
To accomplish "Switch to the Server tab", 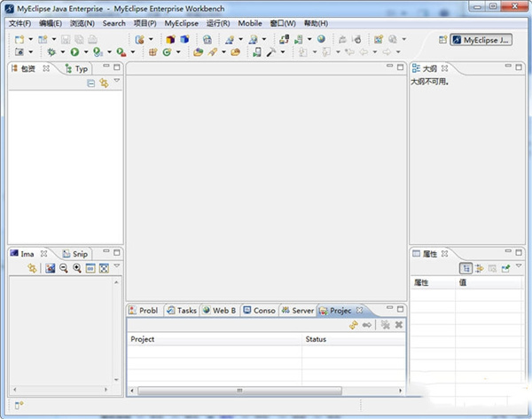I will click(298, 311).
